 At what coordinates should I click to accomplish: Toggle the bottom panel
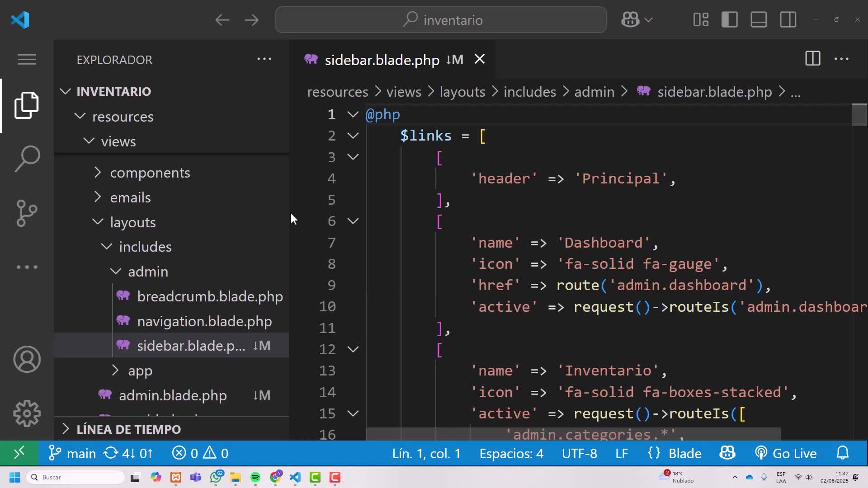click(759, 20)
